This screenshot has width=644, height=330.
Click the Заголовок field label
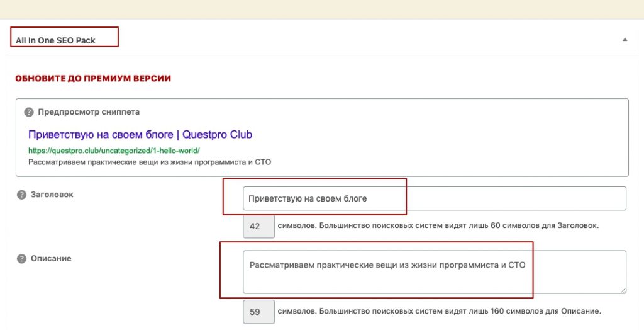52,195
